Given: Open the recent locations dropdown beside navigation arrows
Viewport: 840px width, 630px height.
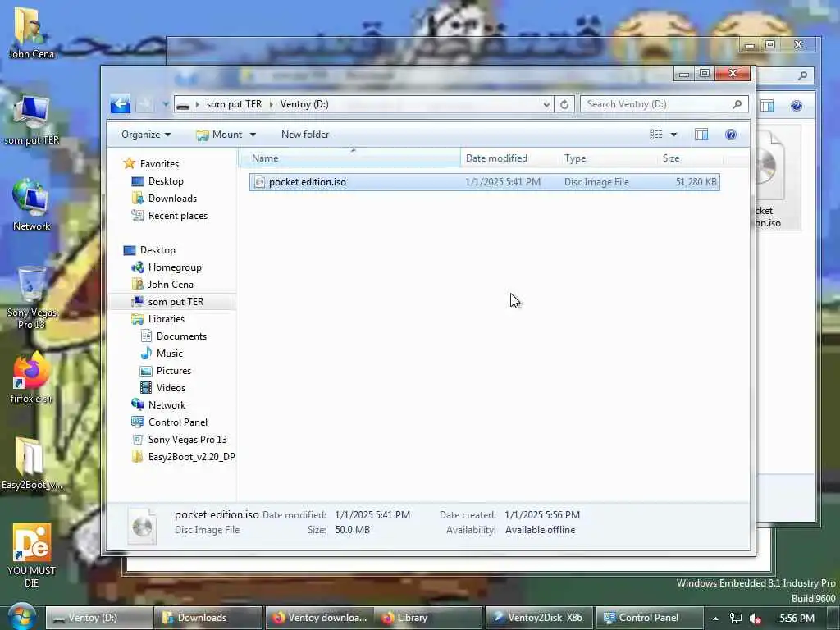Looking at the screenshot, I should point(166,104).
